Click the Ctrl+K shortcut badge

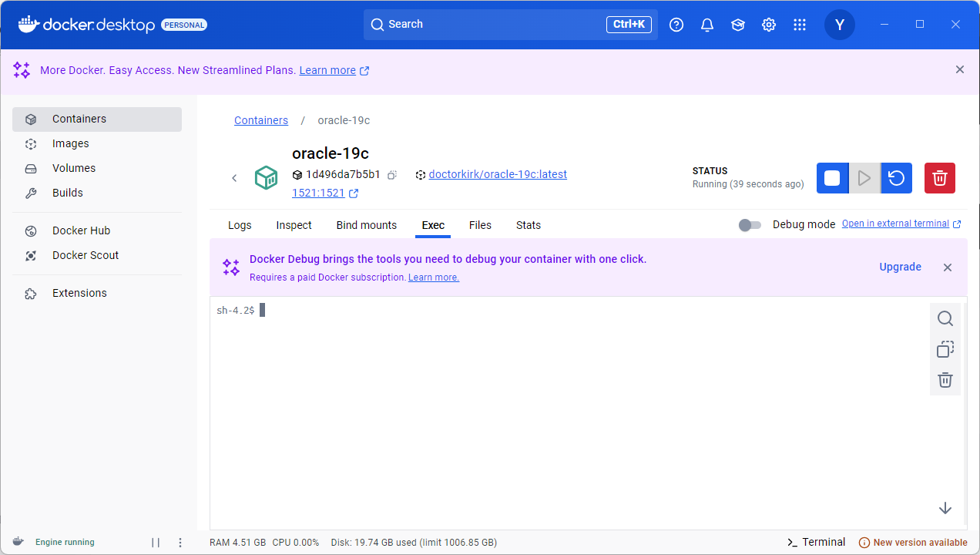pos(629,25)
